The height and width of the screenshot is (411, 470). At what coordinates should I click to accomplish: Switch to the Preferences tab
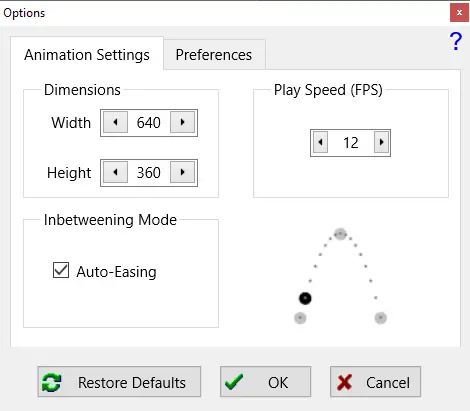coord(214,55)
